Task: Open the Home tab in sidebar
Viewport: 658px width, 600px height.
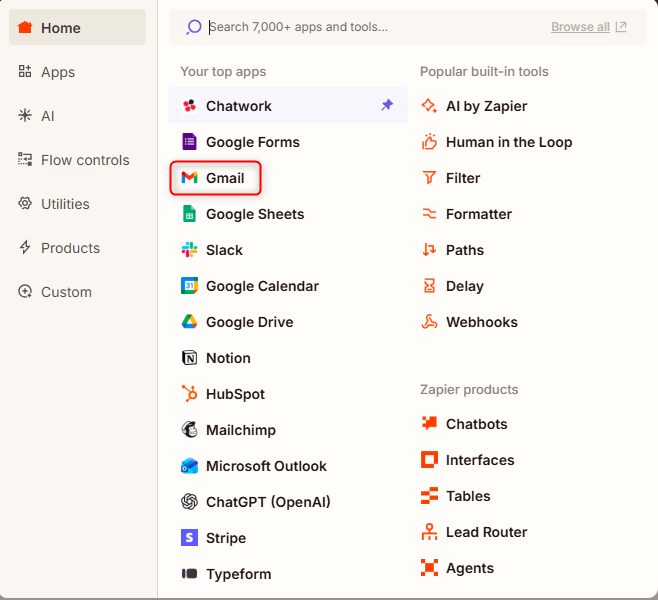Action: pos(77,28)
